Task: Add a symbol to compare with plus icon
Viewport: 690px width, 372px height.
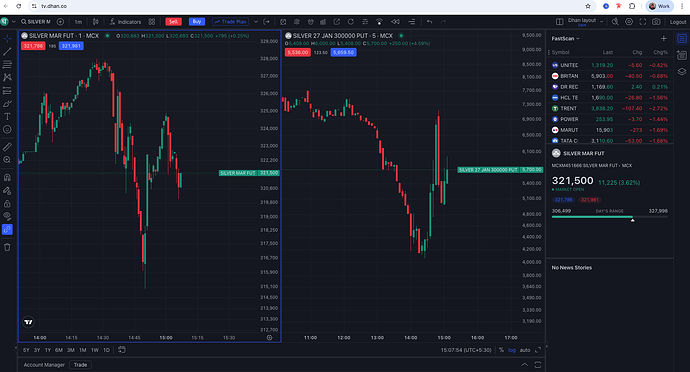Action: (x=60, y=22)
